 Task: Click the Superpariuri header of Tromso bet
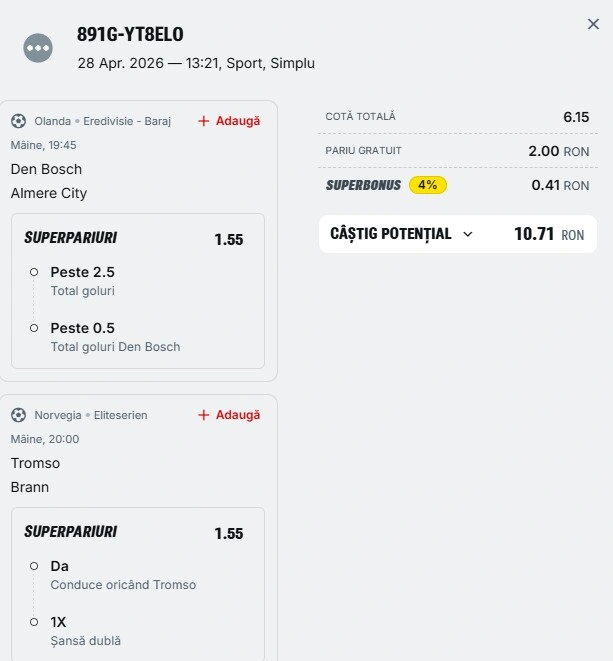[x=71, y=532]
